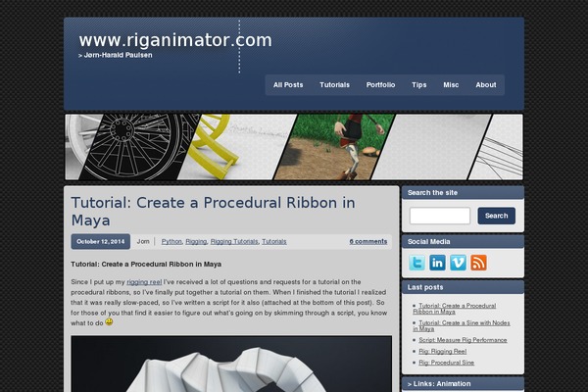Follow the rigging reel link in the paragraph
This screenshot has width=588, height=392.
pos(144,282)
